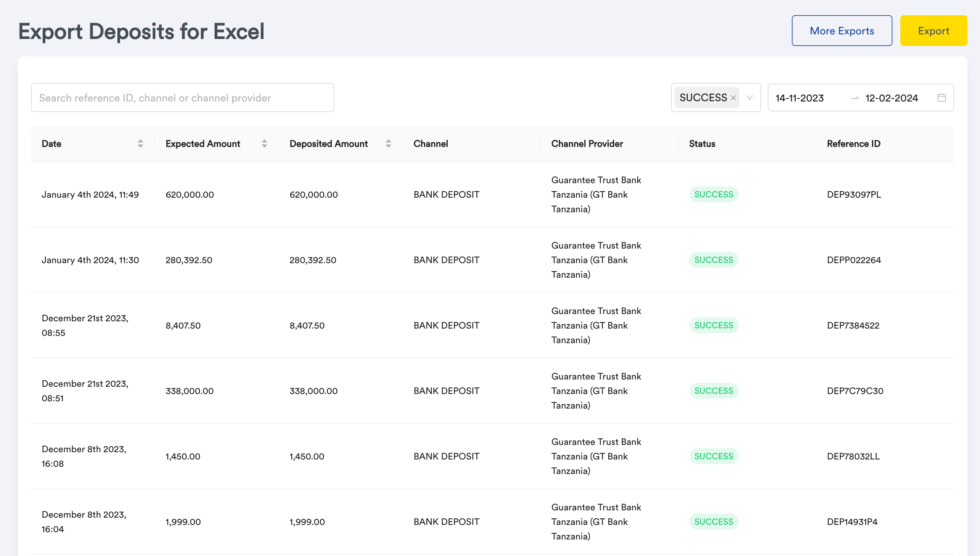Viewport: 980px width, 556px height.
Task: Click SUCCESS badge for DEP93097PL row
Action: tap(714, 194)
